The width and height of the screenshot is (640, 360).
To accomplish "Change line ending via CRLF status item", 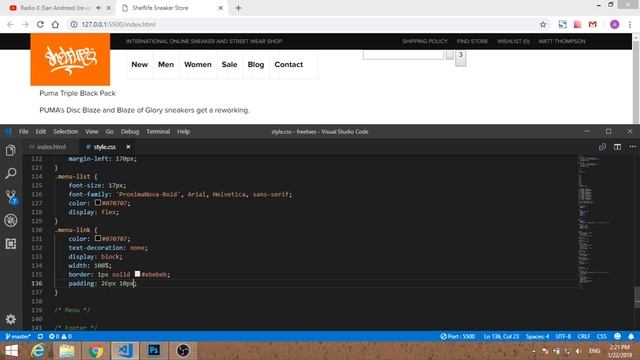I will coord(584,336).
